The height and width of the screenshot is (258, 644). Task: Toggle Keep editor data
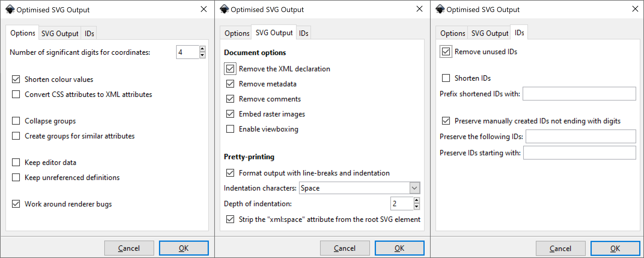click(16, 162)
